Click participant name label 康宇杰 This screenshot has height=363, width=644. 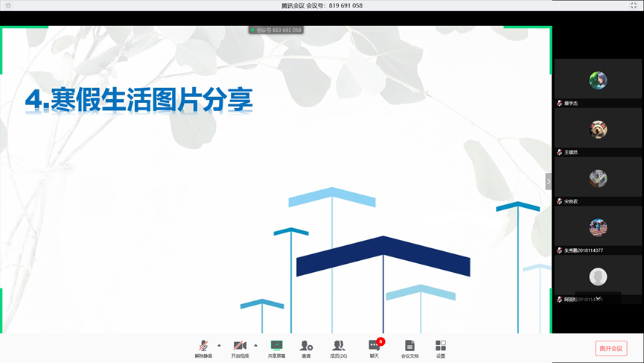(571, 103)
